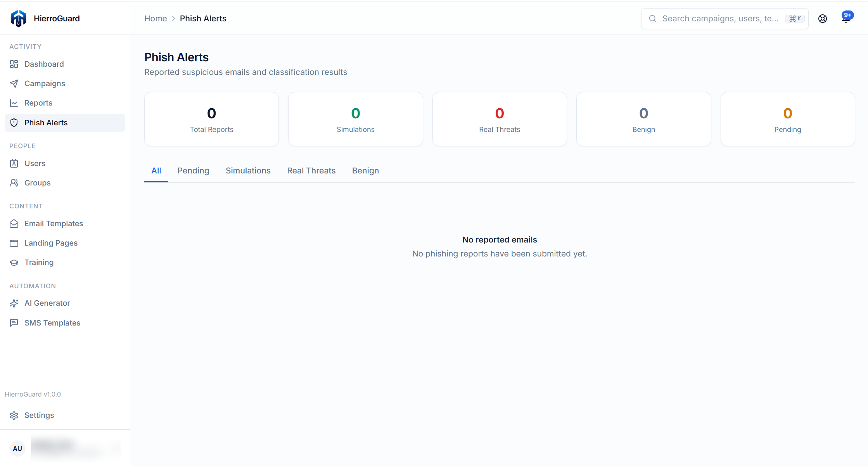This screenshot has height=466, width=868.
Task: Open Reports via the line chart icon
Action: click(14, 103)
